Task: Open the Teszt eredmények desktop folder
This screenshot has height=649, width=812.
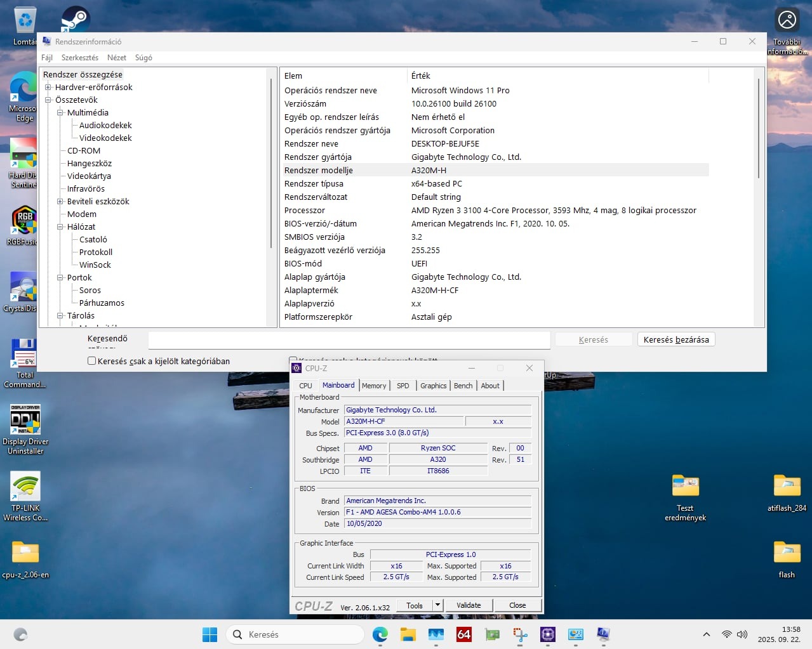Action: (x=685, y=497)
